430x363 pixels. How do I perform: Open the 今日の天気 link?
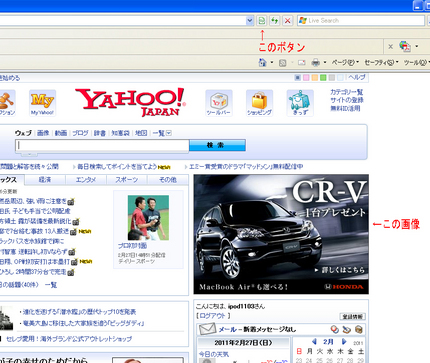(214, 354)
